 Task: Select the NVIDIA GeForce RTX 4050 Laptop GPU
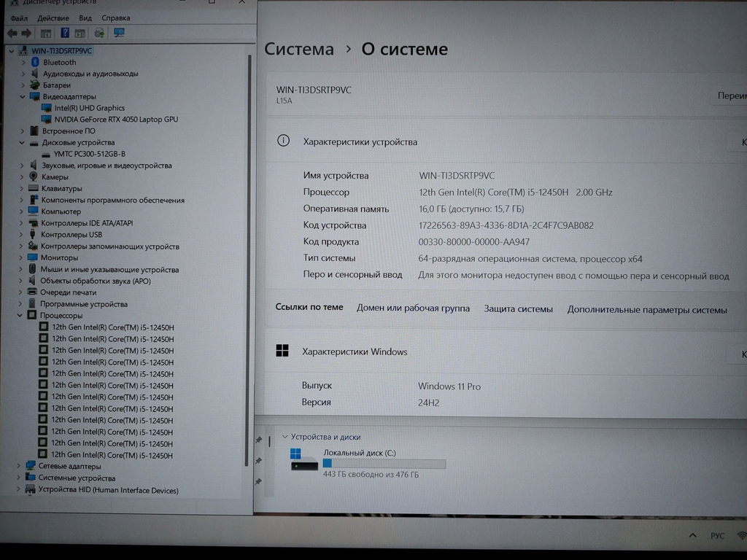coord(115,120)
